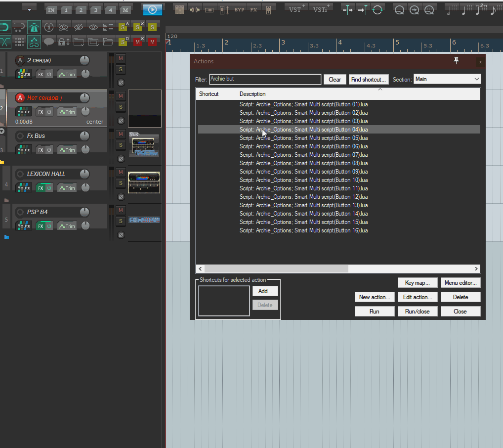Click the speech bubble icon in the toolbar

[x=49, y=42]
